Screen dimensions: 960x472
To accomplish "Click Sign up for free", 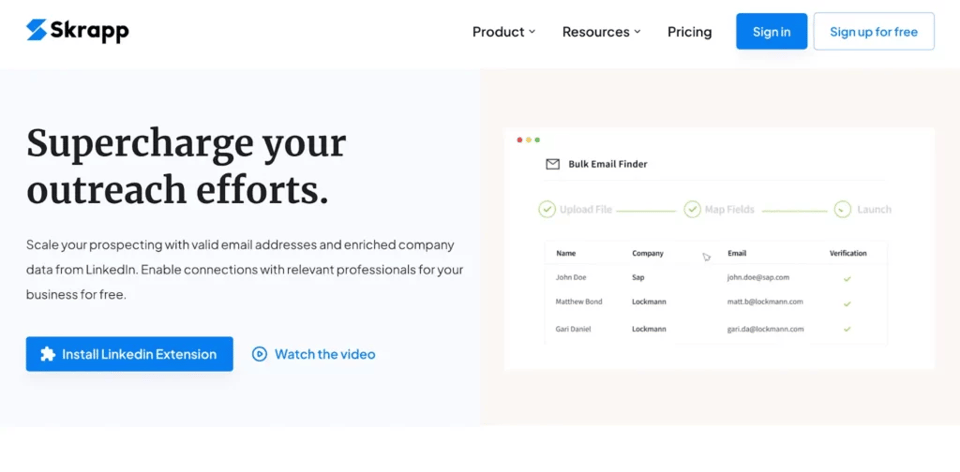I will click(874, 31).
